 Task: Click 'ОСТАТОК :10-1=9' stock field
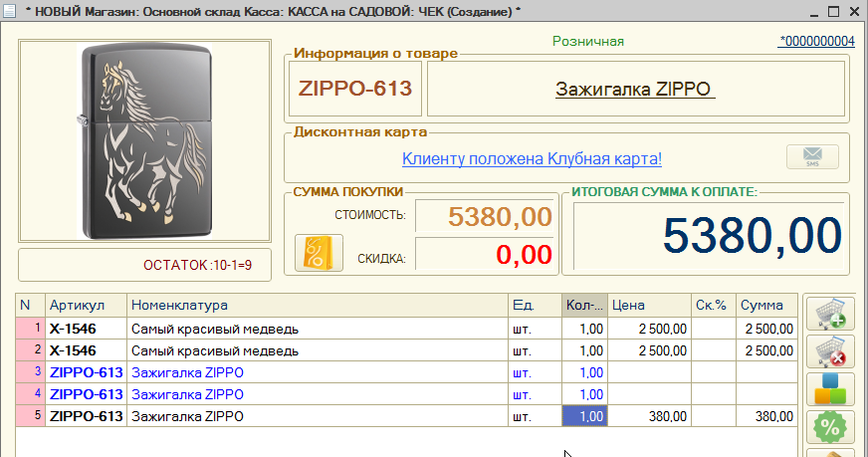[144, 265]
